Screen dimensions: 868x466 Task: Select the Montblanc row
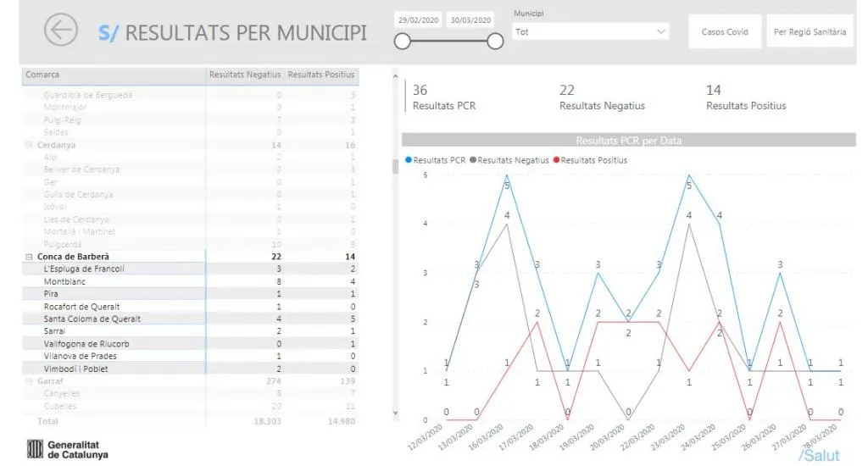[191, 281]
